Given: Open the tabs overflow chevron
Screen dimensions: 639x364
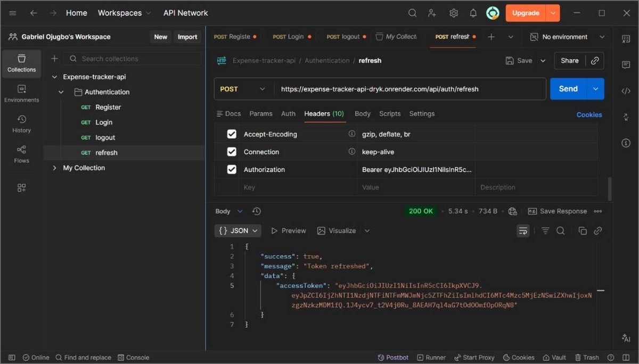Looking at the screenshot, I should click(x=511, y=37).
